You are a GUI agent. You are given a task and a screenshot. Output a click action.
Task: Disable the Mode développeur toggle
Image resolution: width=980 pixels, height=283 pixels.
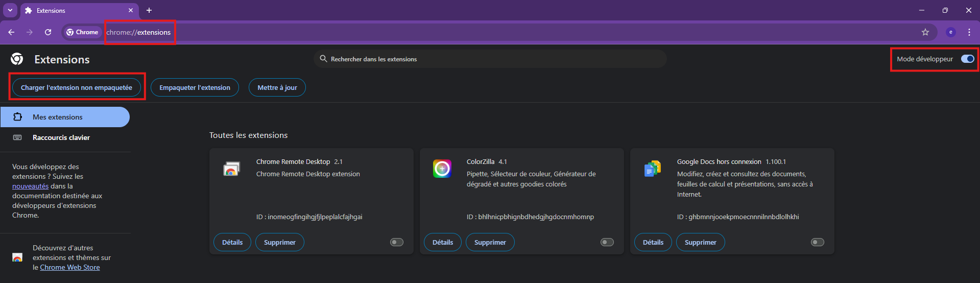967,59
